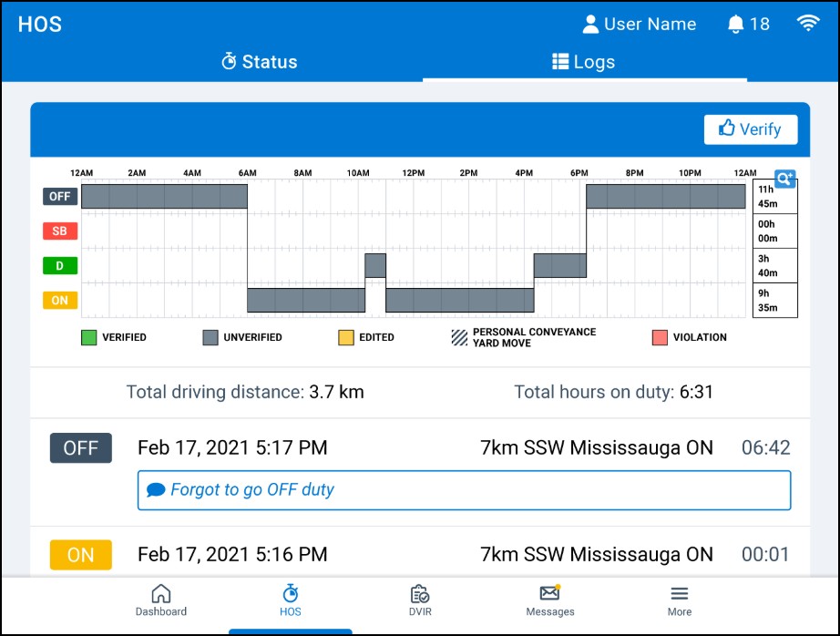Click the thumbs-up icon on the Verify button
This screenshot has height=636, width=840.
pos(726,128)
